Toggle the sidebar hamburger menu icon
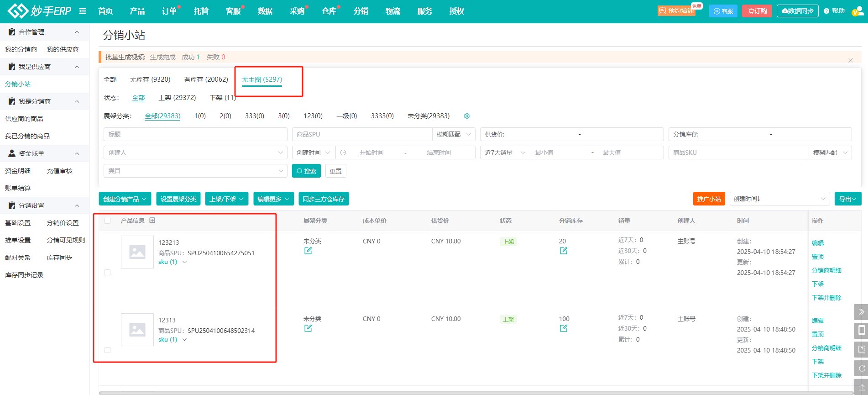Image resolution: width=868 pixels, height=395 pixels. tap(83, 11)
